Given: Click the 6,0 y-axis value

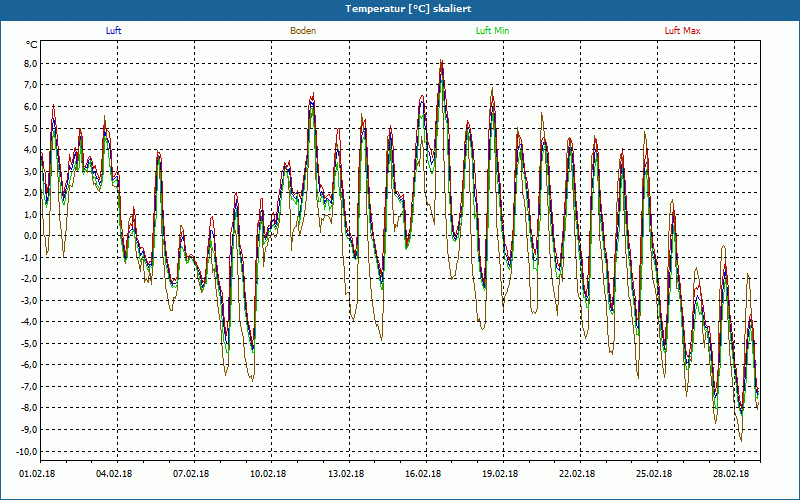Looking at the screenshot, I should point(29,107).
